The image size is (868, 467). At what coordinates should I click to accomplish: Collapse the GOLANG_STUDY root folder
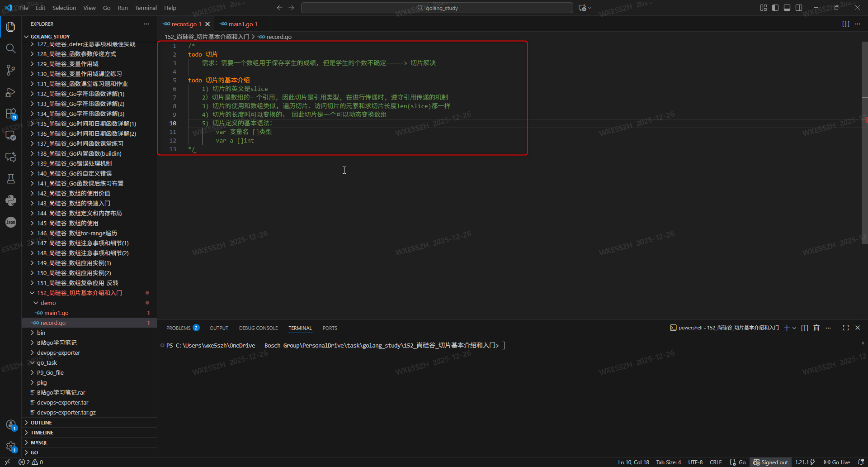(x=50, y=37)
